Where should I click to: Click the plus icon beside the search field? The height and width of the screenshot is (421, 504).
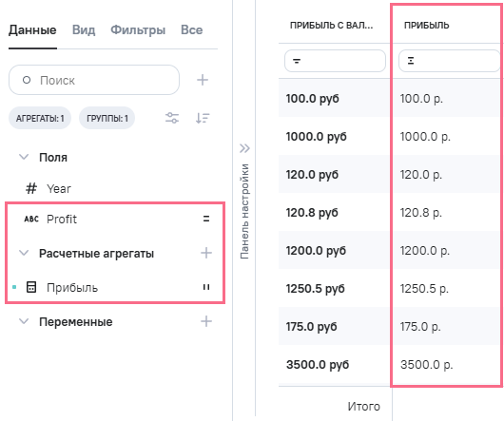(203, 80)
